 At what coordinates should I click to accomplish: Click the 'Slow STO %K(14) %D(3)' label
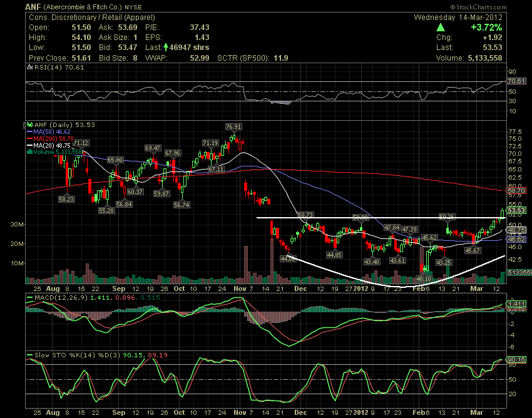77,355
